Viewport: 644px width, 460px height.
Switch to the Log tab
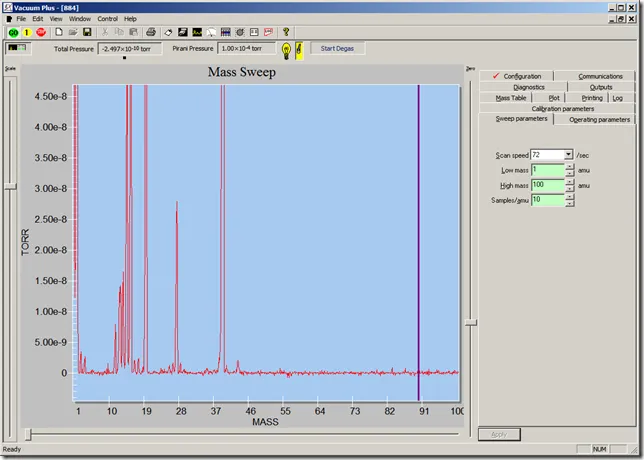(x=622, y=98)
